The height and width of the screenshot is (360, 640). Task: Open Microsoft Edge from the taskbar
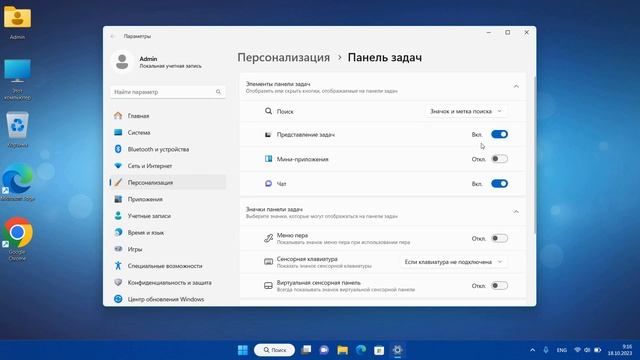pos(361,350)
